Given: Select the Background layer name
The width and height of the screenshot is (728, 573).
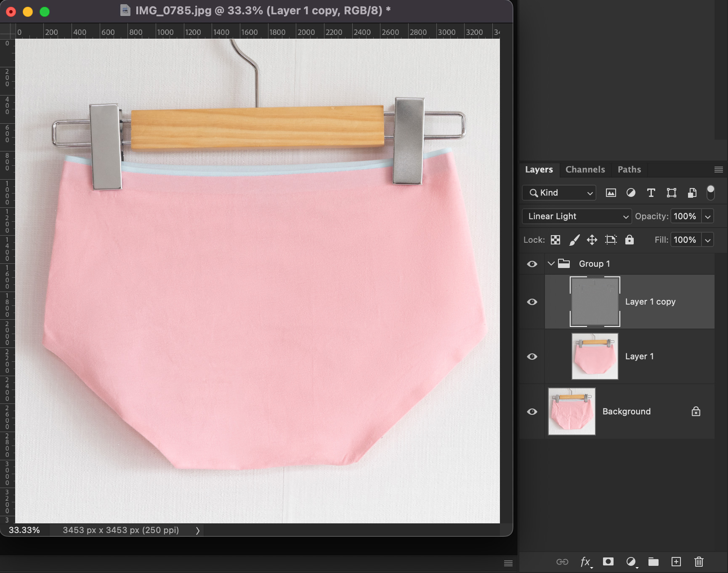Looking at the screenshot, I should (x=626, y=411).
